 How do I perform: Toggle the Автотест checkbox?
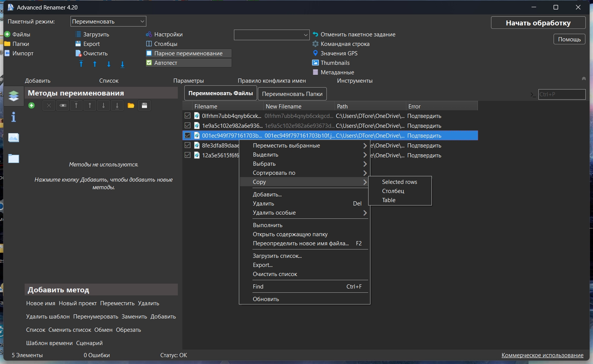pos(149,63)
